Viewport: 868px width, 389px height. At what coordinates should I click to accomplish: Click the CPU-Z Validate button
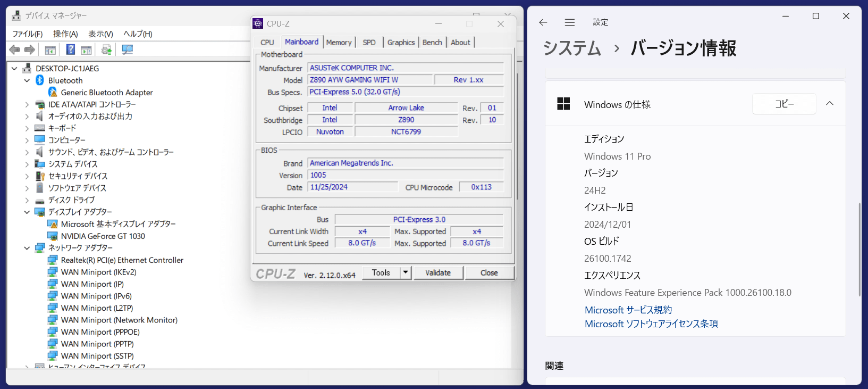(438, 272)
